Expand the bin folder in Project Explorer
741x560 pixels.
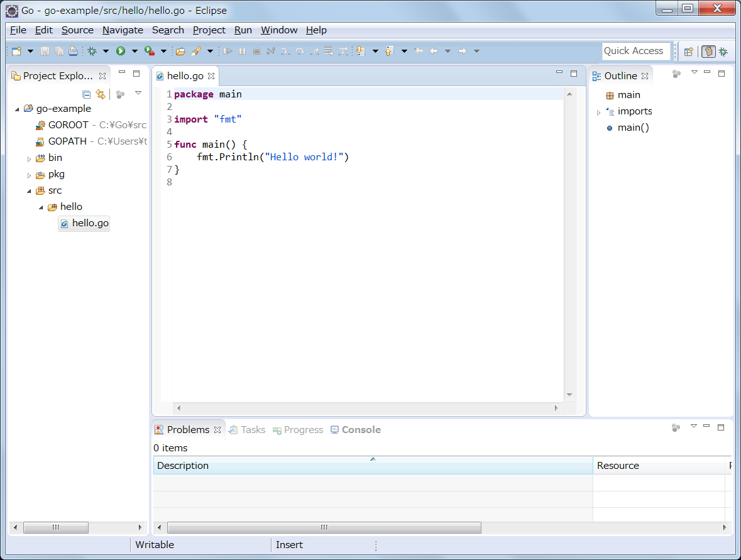pyautogui.click(x=30, y=158)
